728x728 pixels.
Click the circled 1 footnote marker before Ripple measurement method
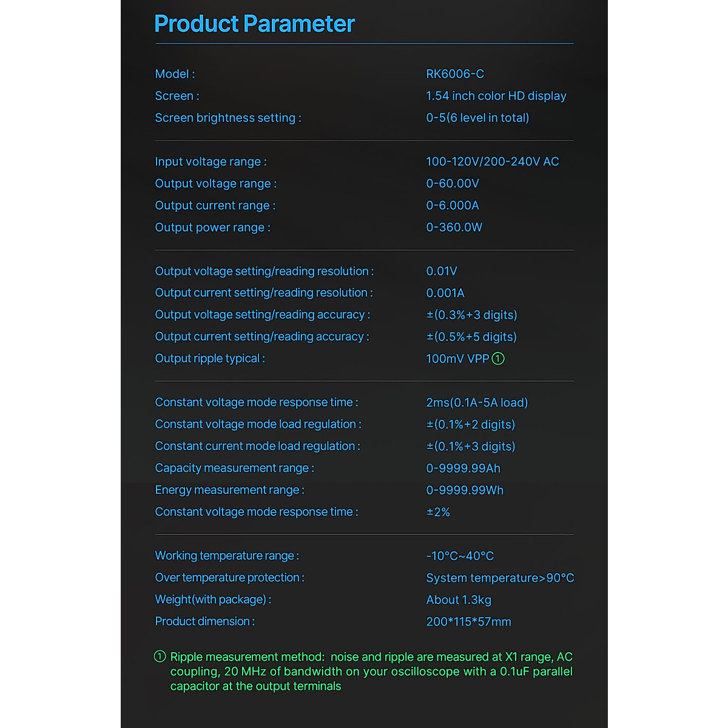click(x=160, y=656)
